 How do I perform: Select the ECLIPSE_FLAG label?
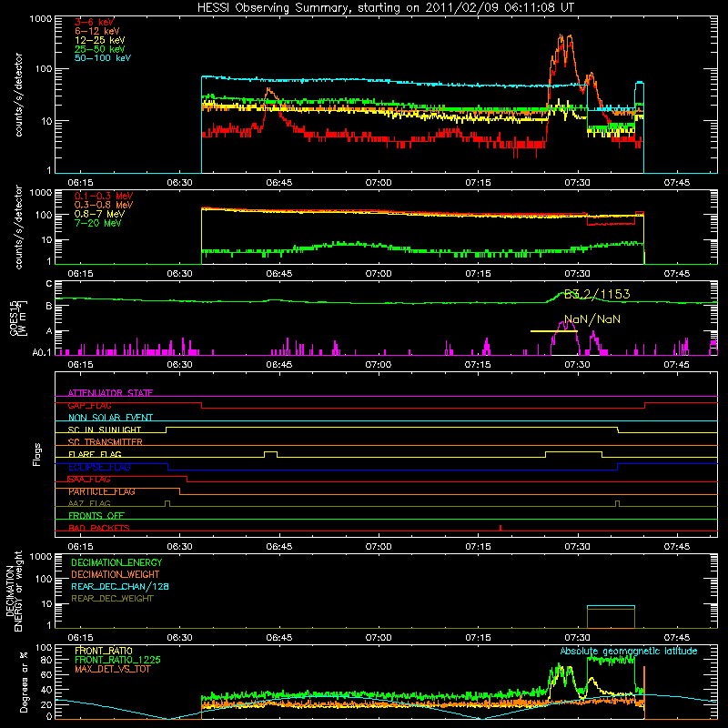99,467
